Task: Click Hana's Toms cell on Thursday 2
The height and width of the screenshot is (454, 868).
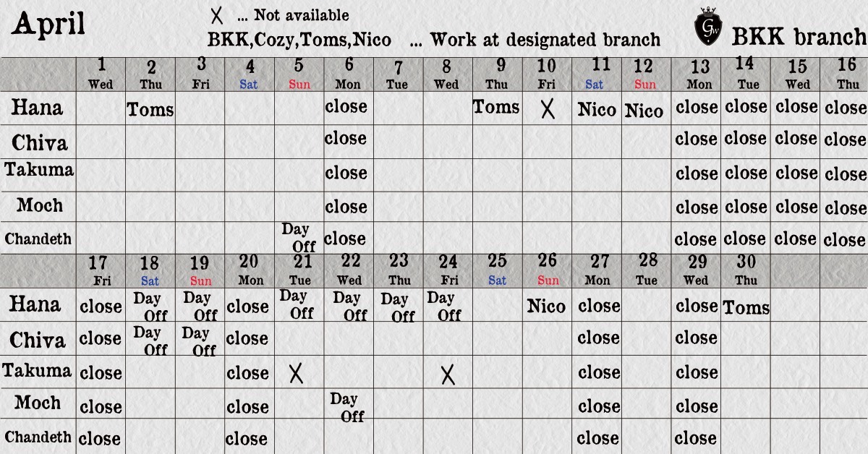Action: click(150, 110)
